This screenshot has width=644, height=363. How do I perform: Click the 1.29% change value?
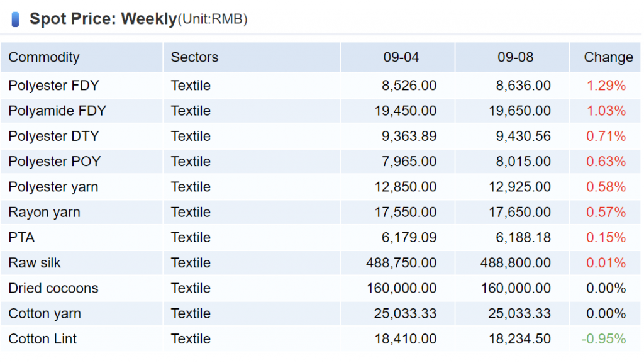pyautogui.click(x=606, y=86)
